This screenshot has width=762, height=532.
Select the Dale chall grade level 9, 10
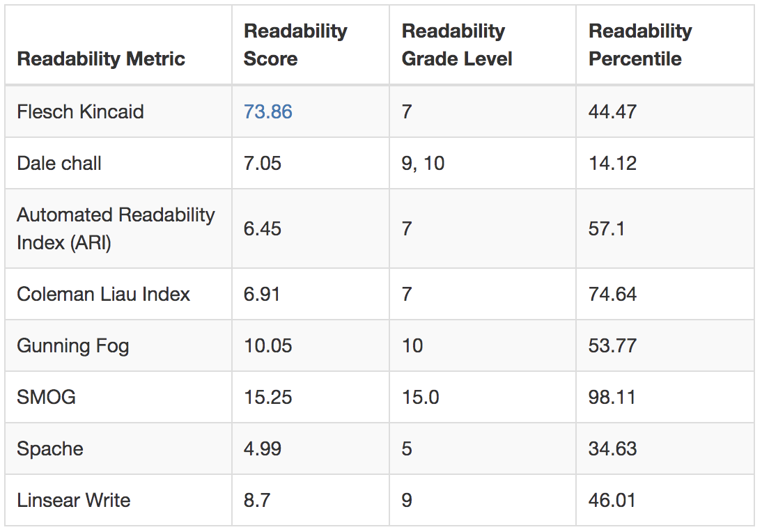423,163
